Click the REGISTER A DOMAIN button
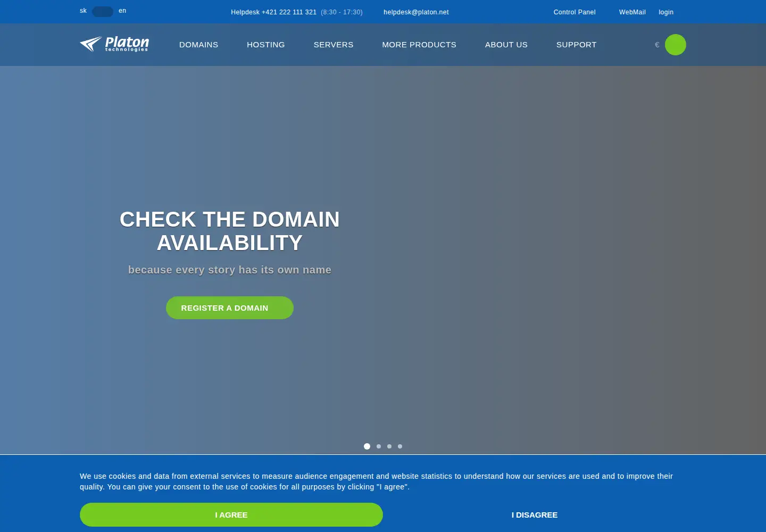766x532 pixels. 230,308
